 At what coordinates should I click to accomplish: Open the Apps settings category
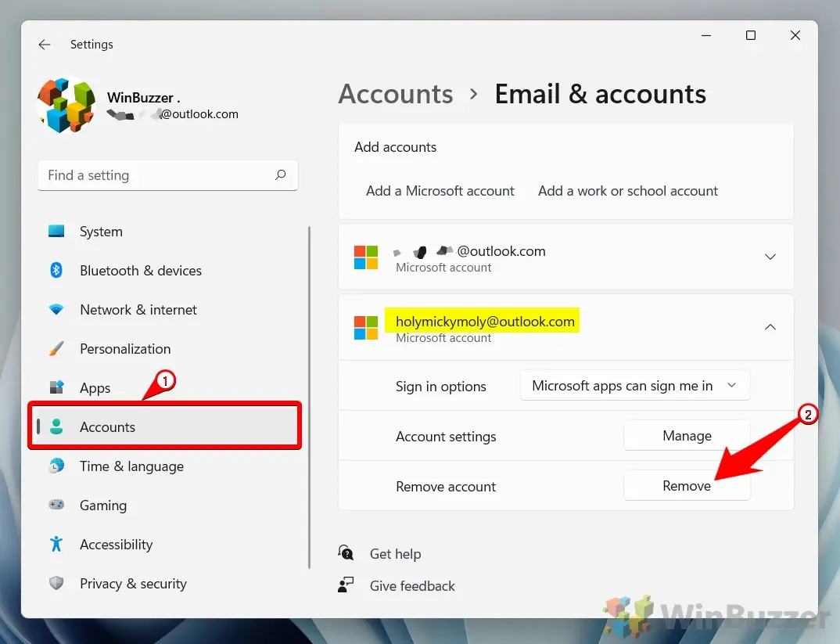95,388
